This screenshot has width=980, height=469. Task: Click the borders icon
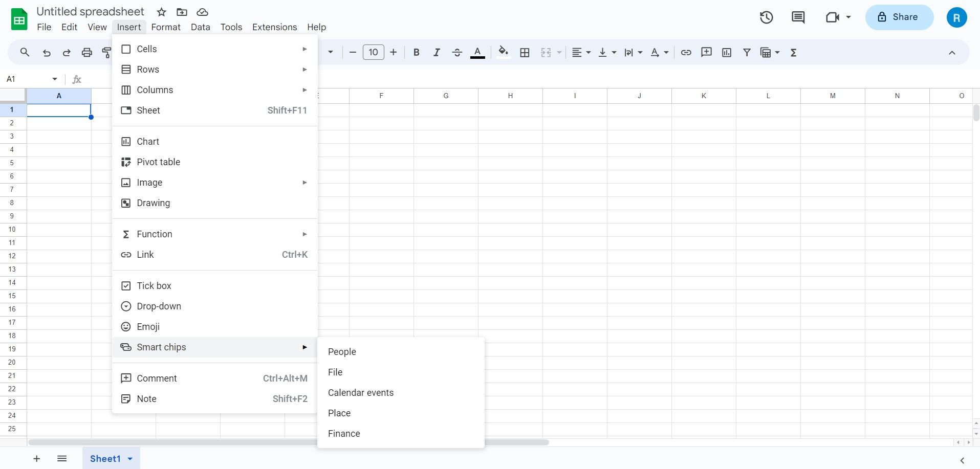[x=525, y=52]
